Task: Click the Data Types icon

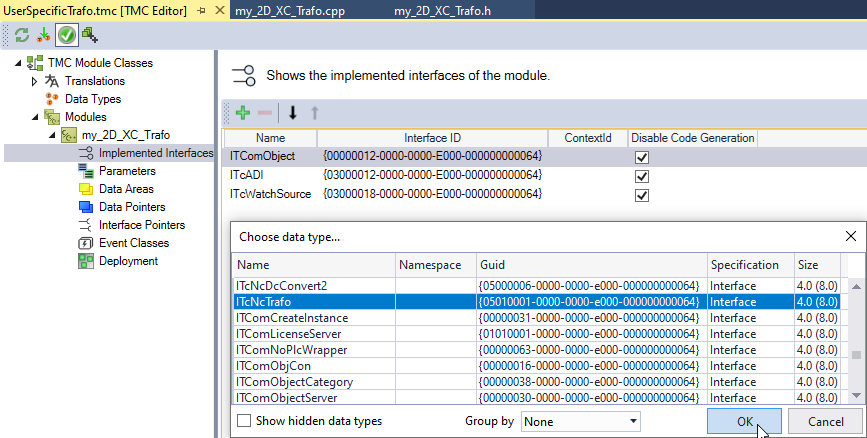Action: (x=51, y=99)
